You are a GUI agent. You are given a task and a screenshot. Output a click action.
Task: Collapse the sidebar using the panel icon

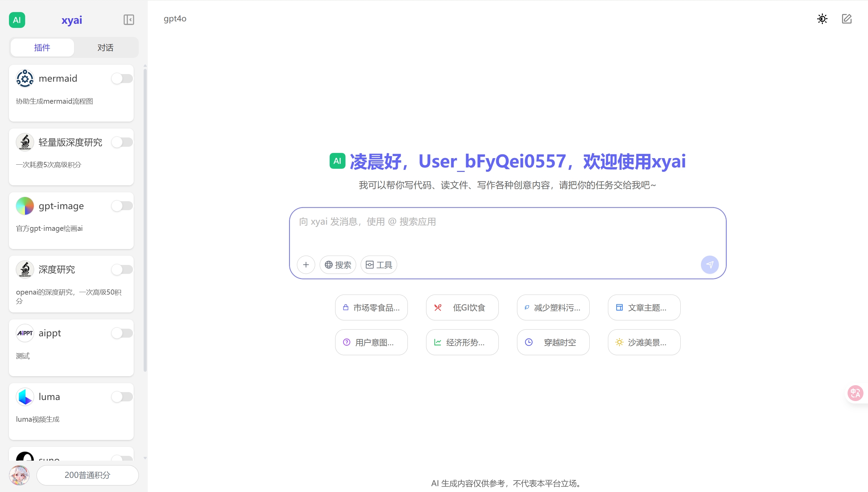point(129,20)
